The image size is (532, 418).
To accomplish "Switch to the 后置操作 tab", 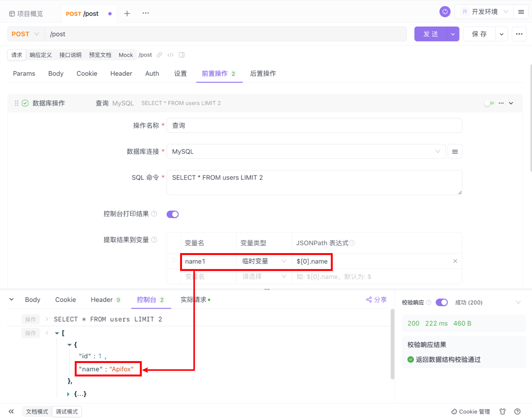I will [x=263, y=74].
